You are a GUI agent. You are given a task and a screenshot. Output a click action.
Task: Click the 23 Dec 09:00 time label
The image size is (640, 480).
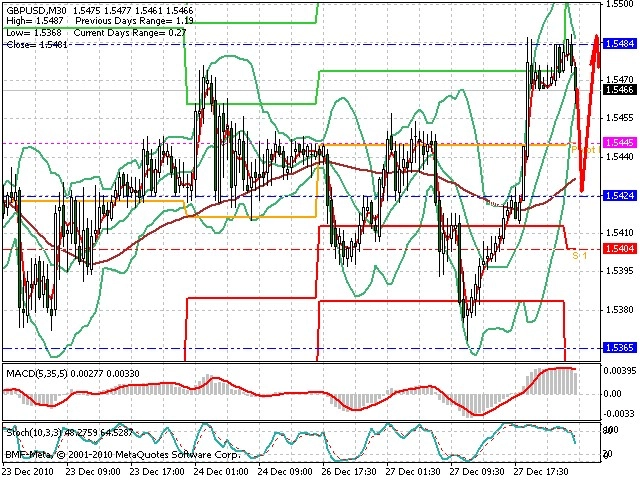(x=93, y=472)
